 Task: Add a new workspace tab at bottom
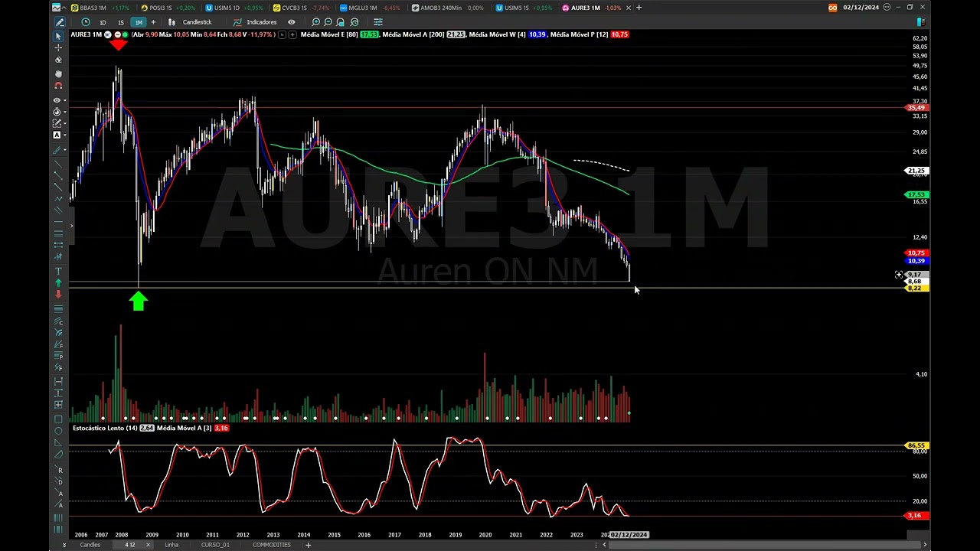[x=309, y=545]
